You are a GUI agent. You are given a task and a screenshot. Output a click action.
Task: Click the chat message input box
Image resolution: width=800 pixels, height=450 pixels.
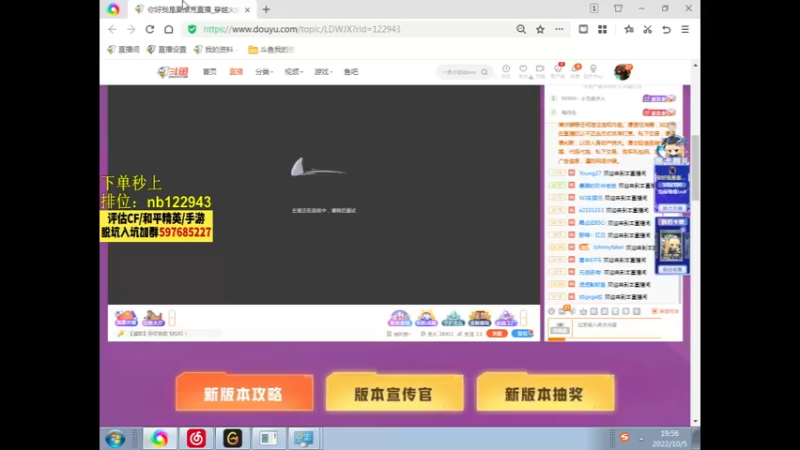618,329
